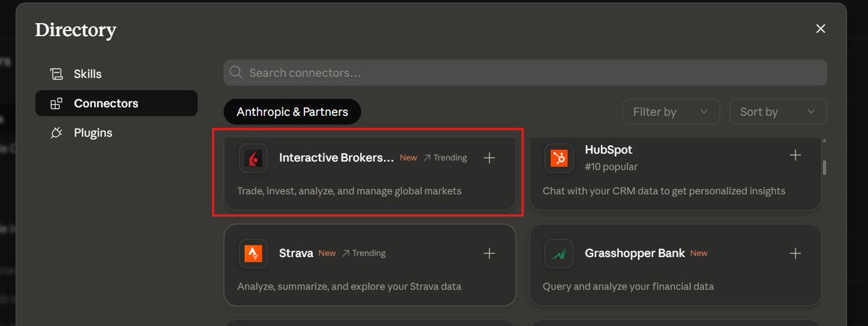Select the Anthropic & Partners tab
Screen dimensions: 868x326
pyautogui.click(x=292, y=112)
